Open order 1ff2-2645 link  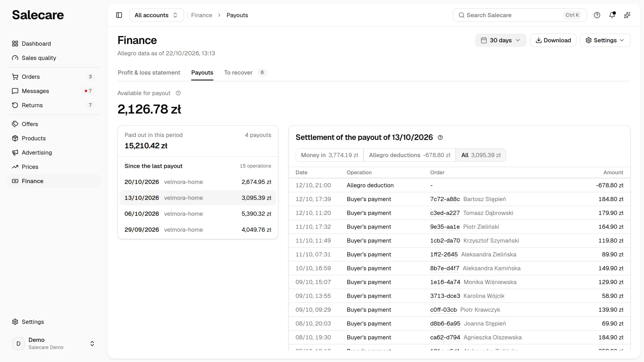tap(444, 254)
